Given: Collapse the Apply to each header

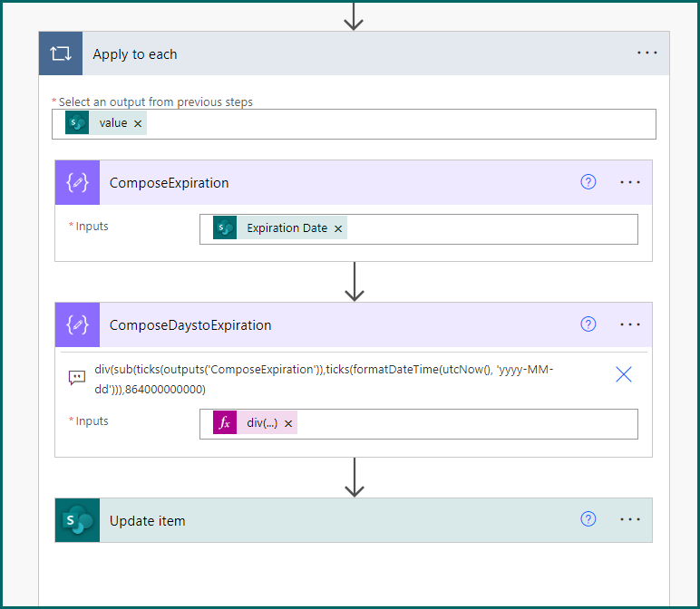Looking at the screenshot, I should tap(354, 53).
